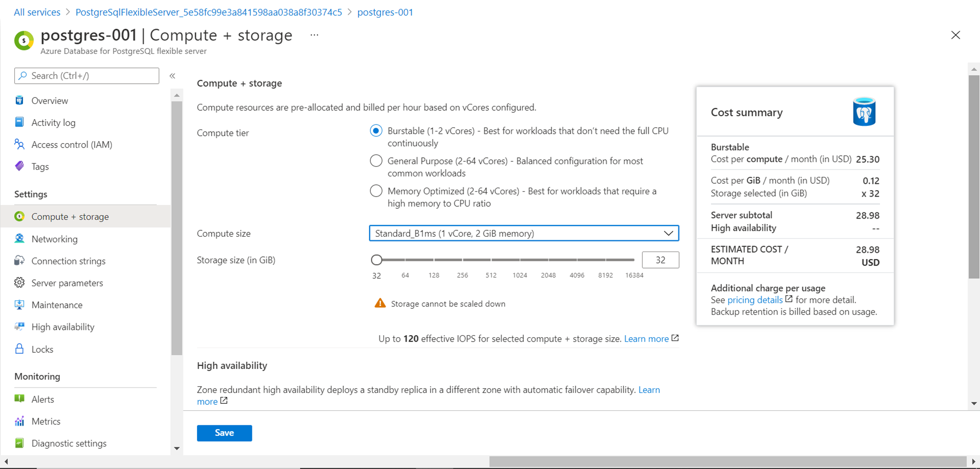Click the Tags icon
The image size is (980, 469).
20,166
